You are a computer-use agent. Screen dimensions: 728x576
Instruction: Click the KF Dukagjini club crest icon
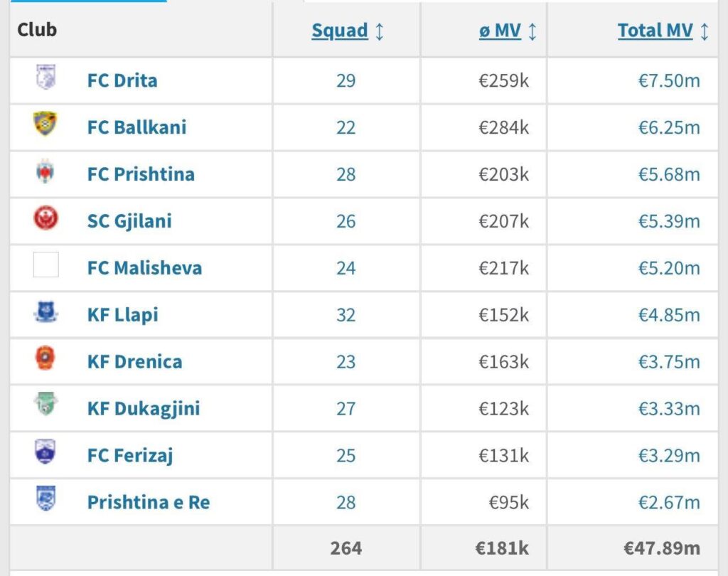click(x=45, y=406)
